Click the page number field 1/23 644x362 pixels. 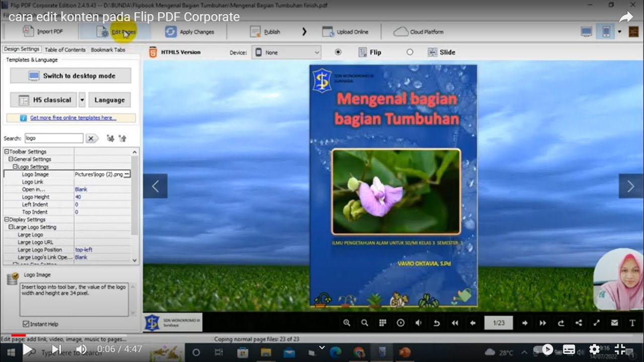point(499,323)
